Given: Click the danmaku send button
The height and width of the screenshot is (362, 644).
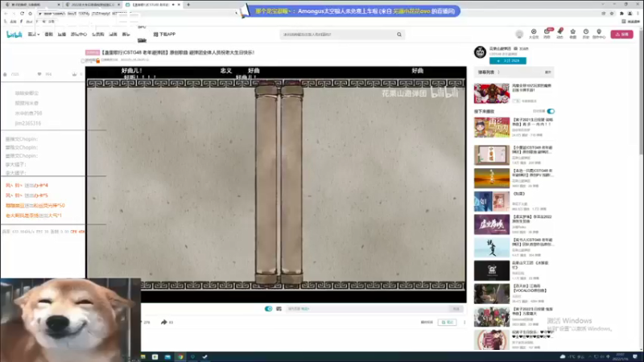Looking at the screenshot, I should (x=456, y=309).
